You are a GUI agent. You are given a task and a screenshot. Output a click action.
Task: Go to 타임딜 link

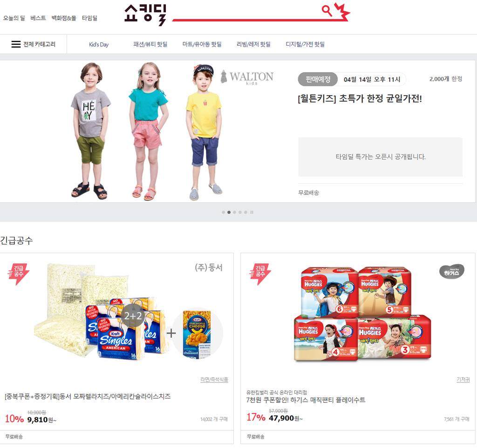tap(89, 18)
